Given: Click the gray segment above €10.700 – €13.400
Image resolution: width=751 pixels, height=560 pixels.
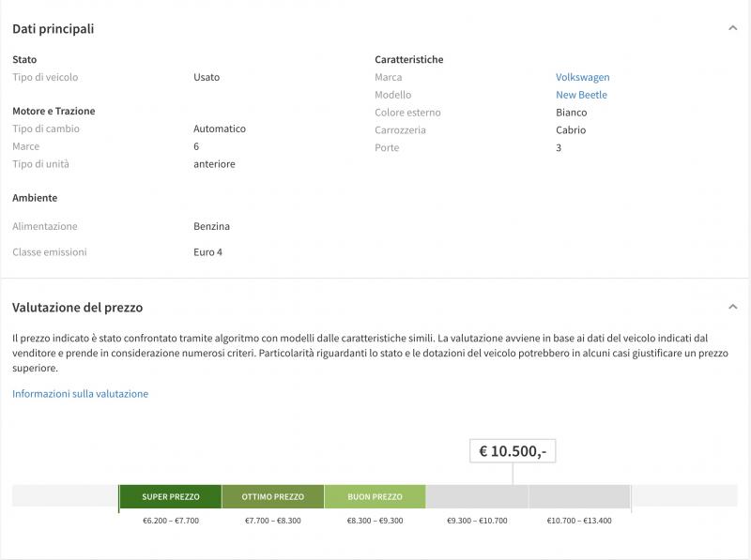Looking at the screenshot, I should click(x=579, y=496).
